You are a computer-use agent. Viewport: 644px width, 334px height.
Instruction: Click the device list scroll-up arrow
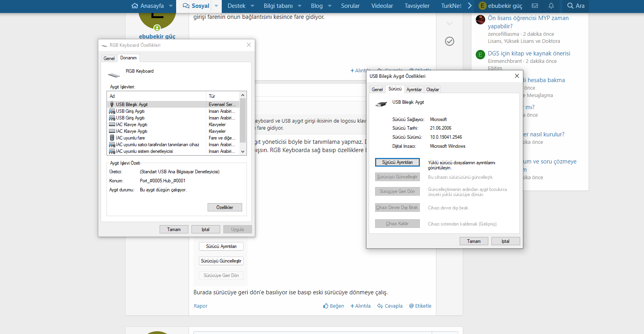pos(243,95)
